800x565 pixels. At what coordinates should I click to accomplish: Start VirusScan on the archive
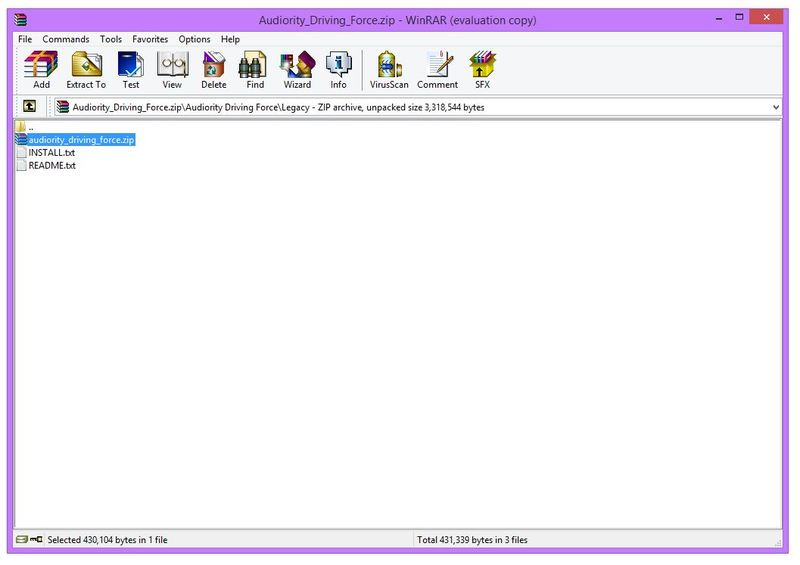388,69
